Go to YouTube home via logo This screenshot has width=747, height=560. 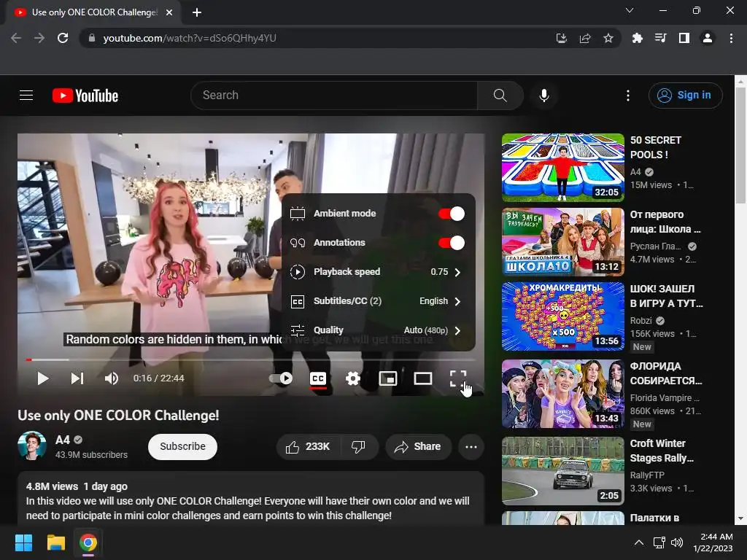point(85,96)
